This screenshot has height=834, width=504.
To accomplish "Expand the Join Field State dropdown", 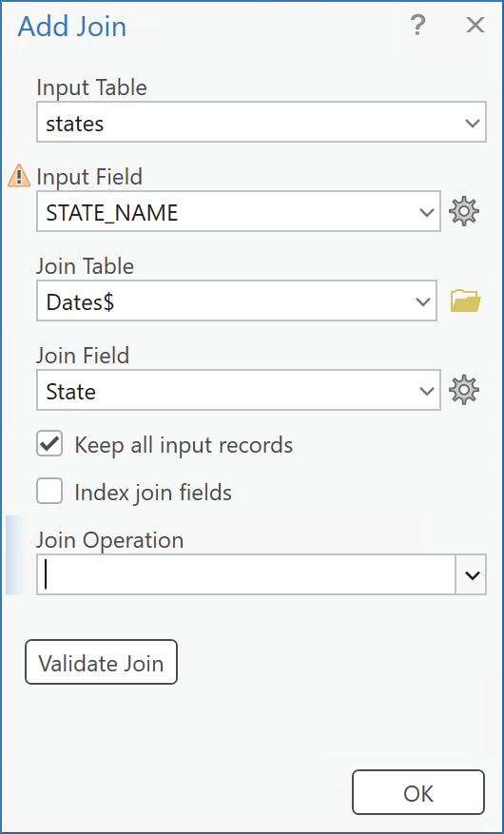I will pyautogui.click(x=426, y=391).
